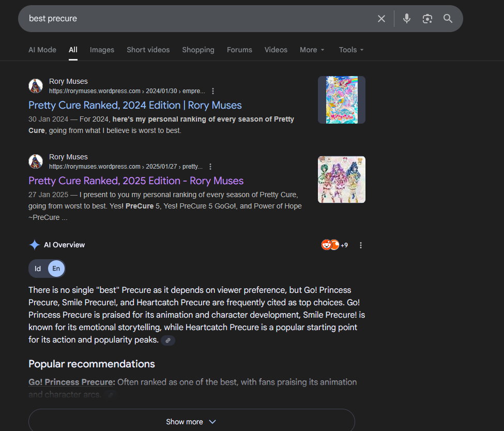Screen dimensions: 504x431
Task: Click link icon after overview paragraph
Action: point(168,340)
